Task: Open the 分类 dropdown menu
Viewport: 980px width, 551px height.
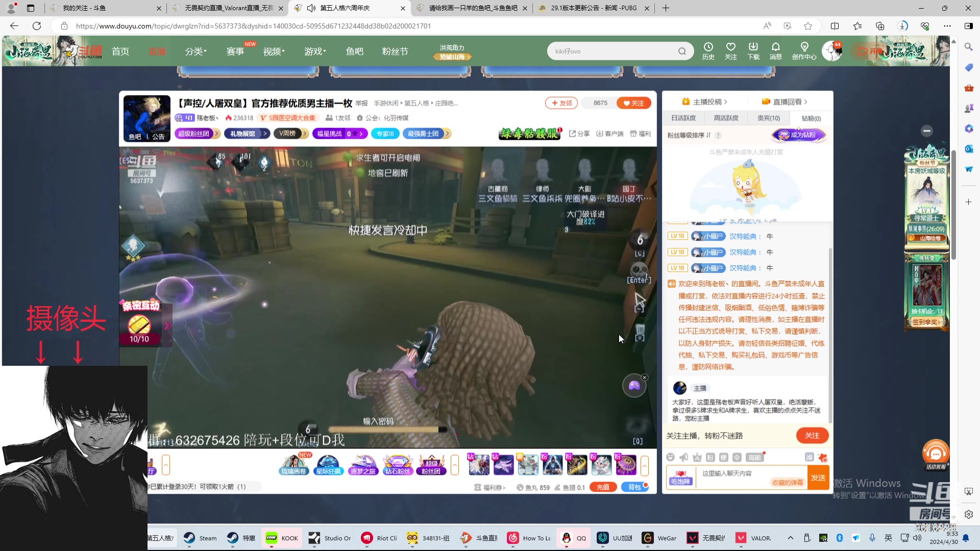Action: (195, 51)
